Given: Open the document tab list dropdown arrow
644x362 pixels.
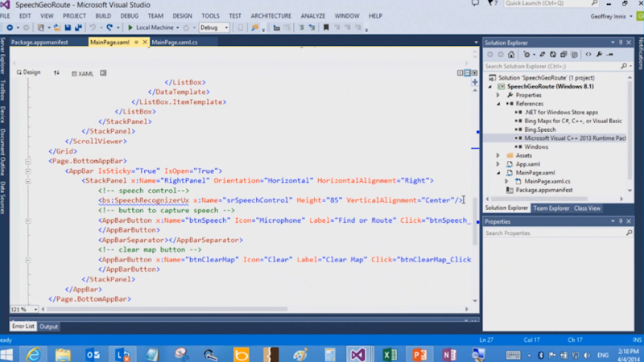Looking at the screenshot, I should pos(476,43).
